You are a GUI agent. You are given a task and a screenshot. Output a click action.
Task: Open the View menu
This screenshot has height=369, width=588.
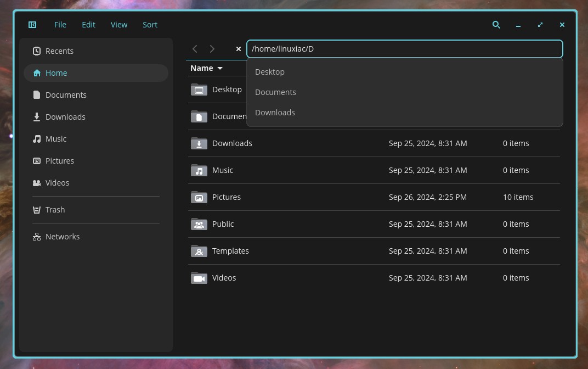[119, 25]
